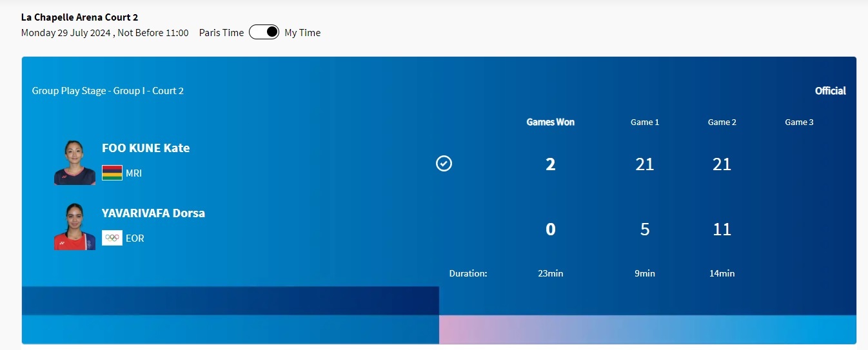Click the Group Play Stage heading text
Image resolution: width=868 pixels, height=350 pixels.
point(108,91)
